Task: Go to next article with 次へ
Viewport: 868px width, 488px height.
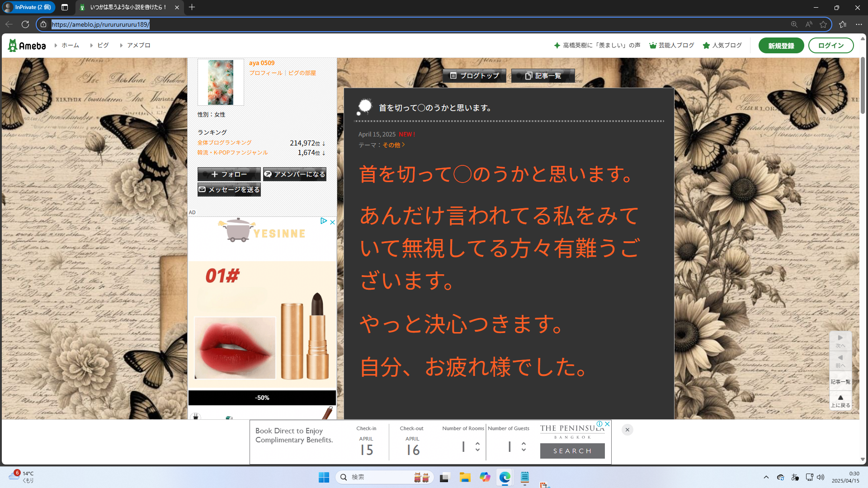Action: 840,341
